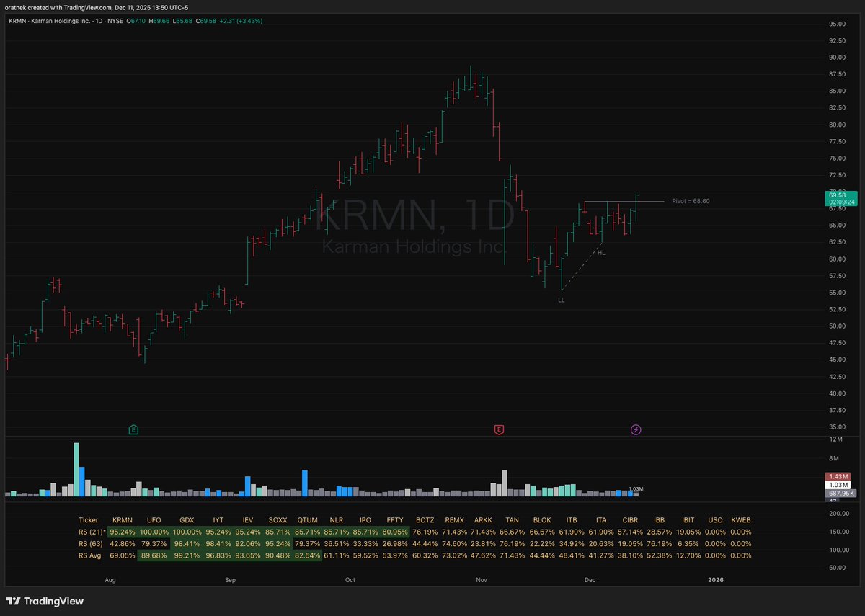Click the SOXX ticker column header
Viewport: 865px width, 616px height.
point(278,519)
